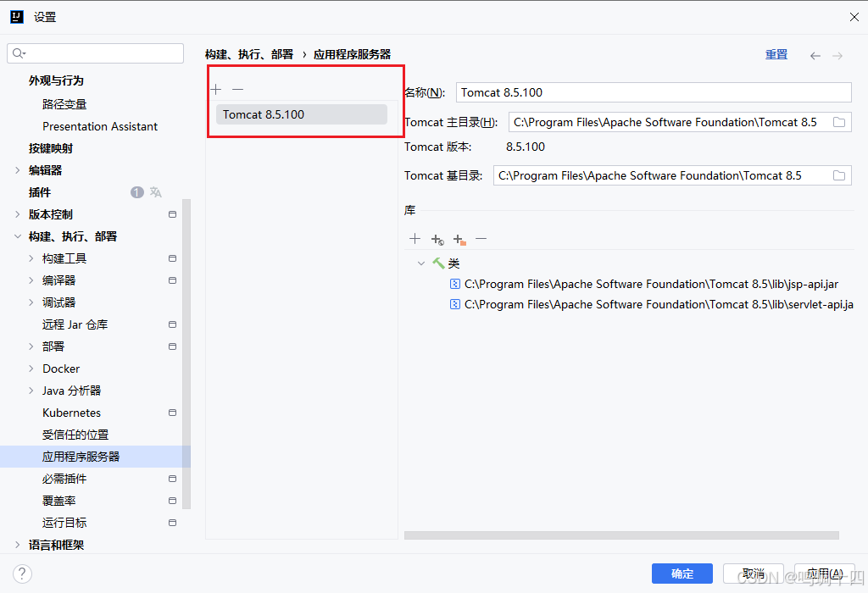Image resolution: width=868 pixels, height=593 pixels.
Task: Add a new application server
Action: pyautogui.click(x=216, y=90)
